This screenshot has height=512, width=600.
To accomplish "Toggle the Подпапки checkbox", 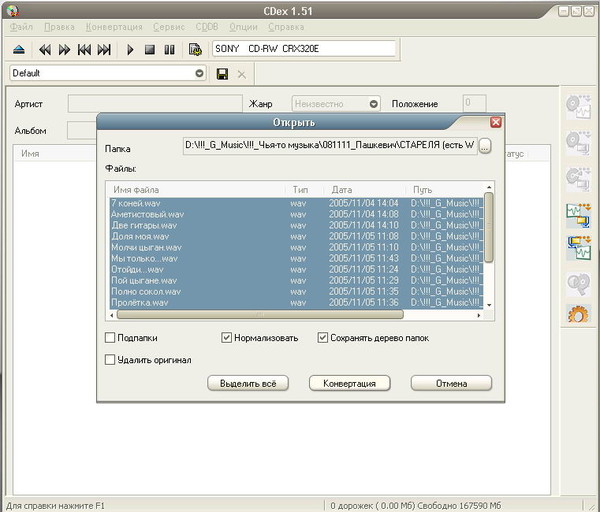I will [x=110, y=338].
